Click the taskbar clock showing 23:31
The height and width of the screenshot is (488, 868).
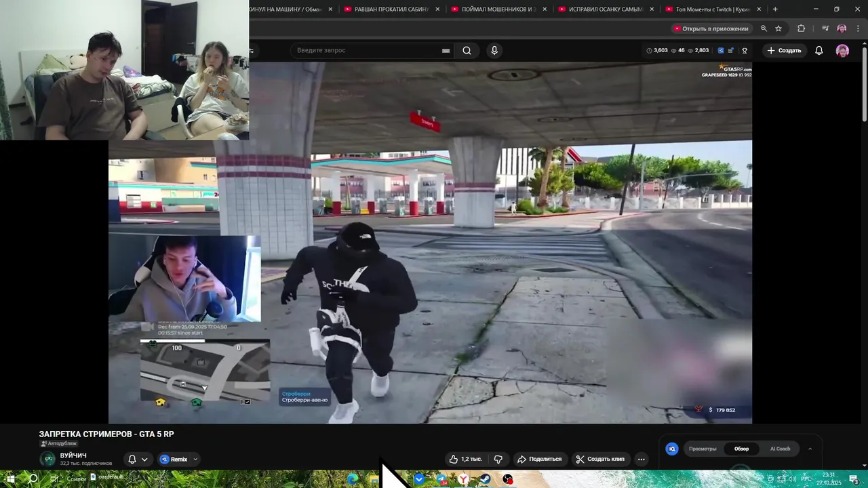(x=829, y=479)
